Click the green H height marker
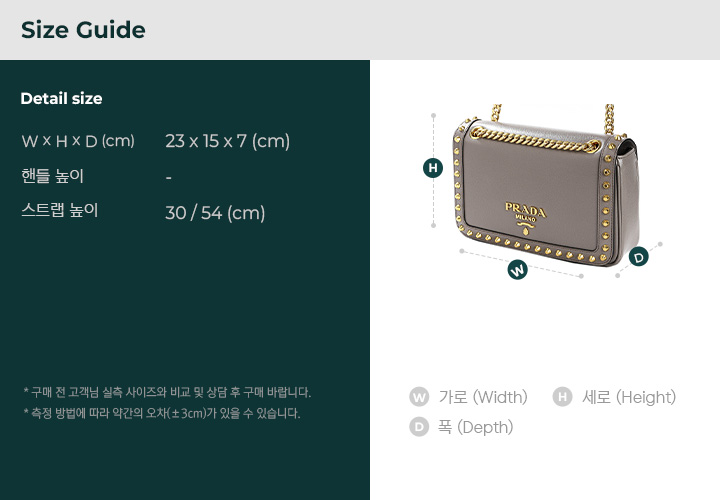The image size is (720, 500). click(x=433, y=168)
